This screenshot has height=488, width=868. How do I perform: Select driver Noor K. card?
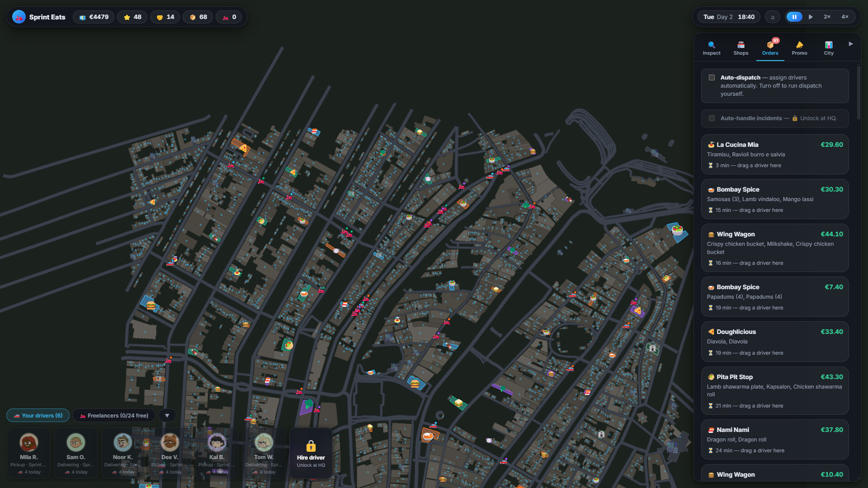pos(123,453)
